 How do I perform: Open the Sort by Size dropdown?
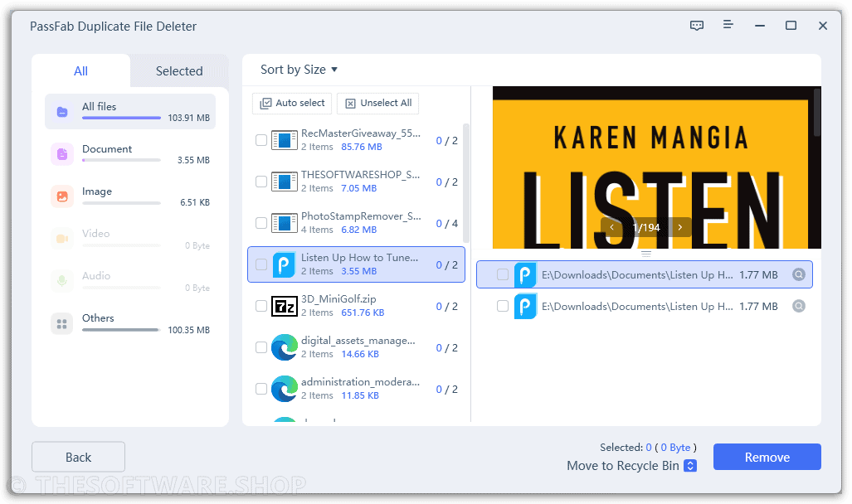pos(299,70)
